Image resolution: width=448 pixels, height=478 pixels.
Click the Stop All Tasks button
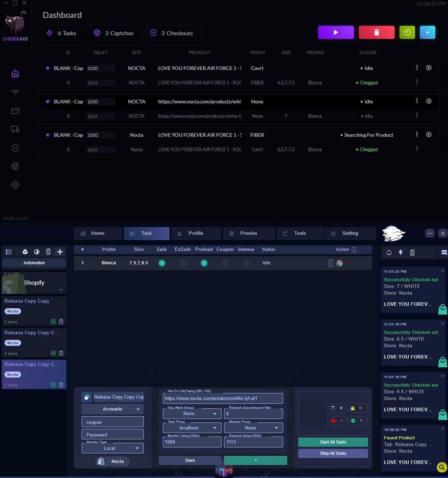tap(333, 453)
